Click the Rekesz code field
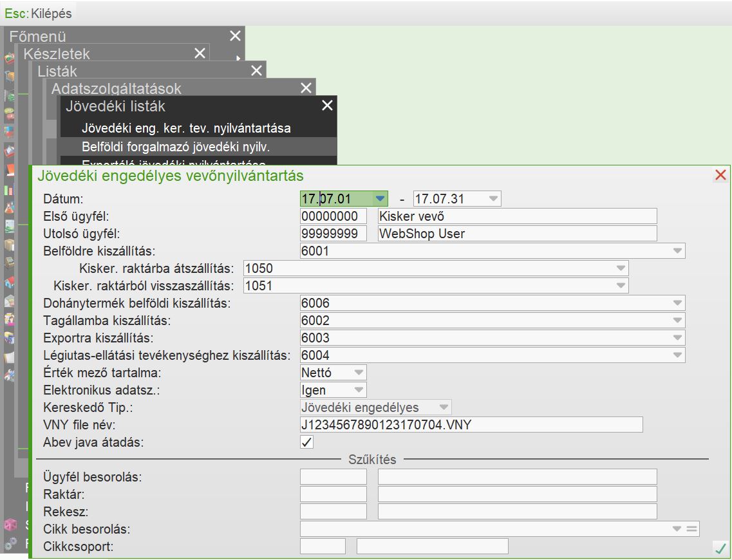The width and height of the screenshot is (732, 560). click(x=333, y=512)
